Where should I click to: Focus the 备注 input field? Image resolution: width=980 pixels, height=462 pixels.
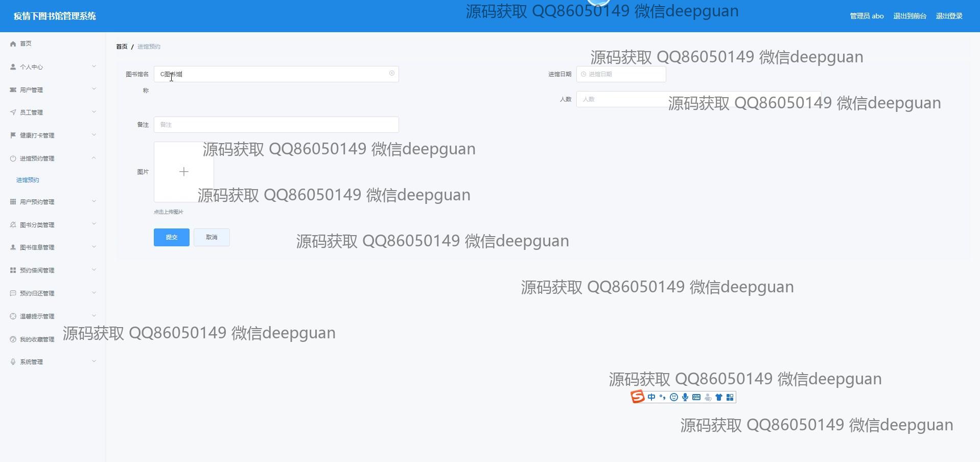(276, 125)
